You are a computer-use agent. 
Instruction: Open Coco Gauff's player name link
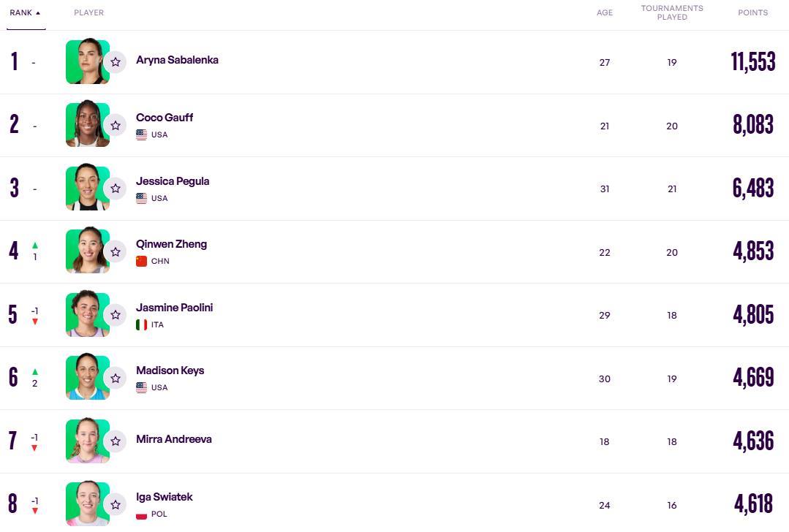coord(165,118)
